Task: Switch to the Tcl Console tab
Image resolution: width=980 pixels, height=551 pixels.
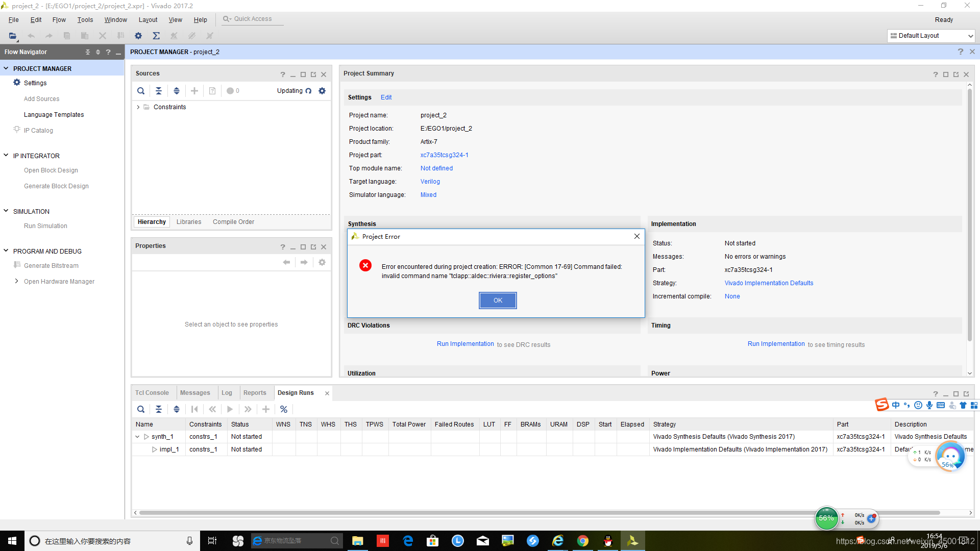Action: click(152, 393)
